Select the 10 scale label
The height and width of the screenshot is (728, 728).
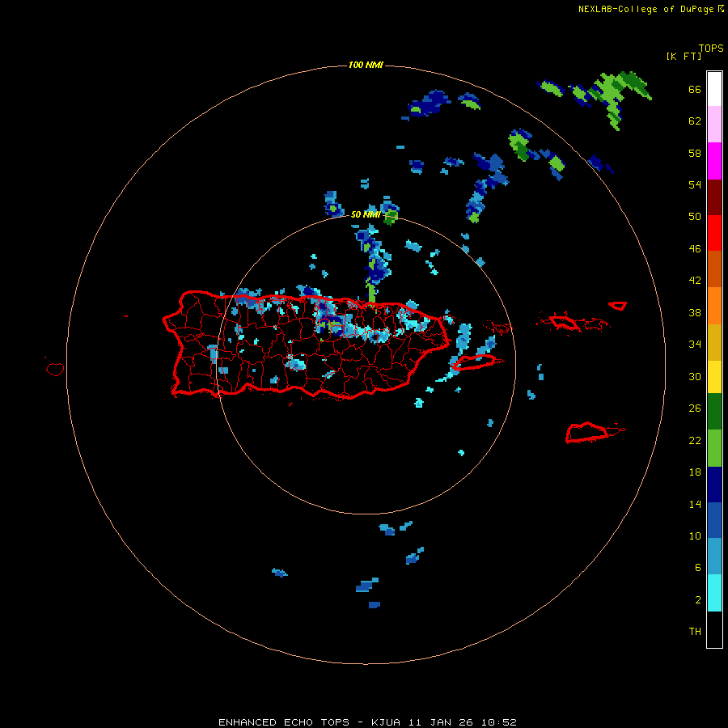(695, 535)
